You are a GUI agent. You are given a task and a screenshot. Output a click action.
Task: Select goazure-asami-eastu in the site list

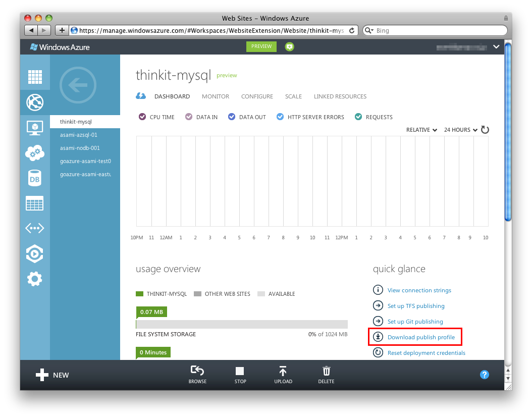coord(85,174)
